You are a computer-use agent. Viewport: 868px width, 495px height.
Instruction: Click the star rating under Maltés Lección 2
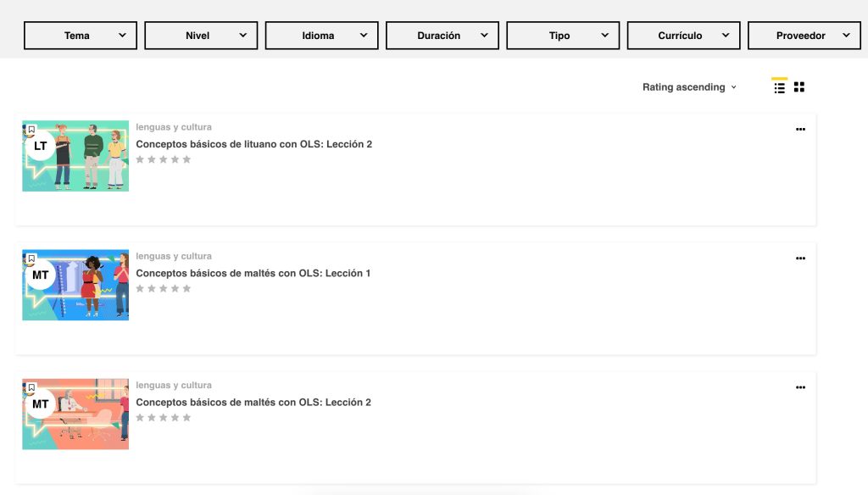[x=164, y=418]
